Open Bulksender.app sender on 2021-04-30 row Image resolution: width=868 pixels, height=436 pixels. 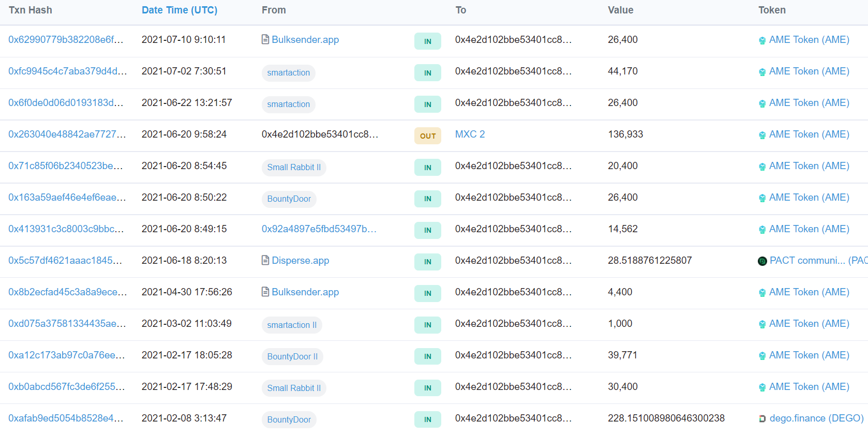click(305, 292)
